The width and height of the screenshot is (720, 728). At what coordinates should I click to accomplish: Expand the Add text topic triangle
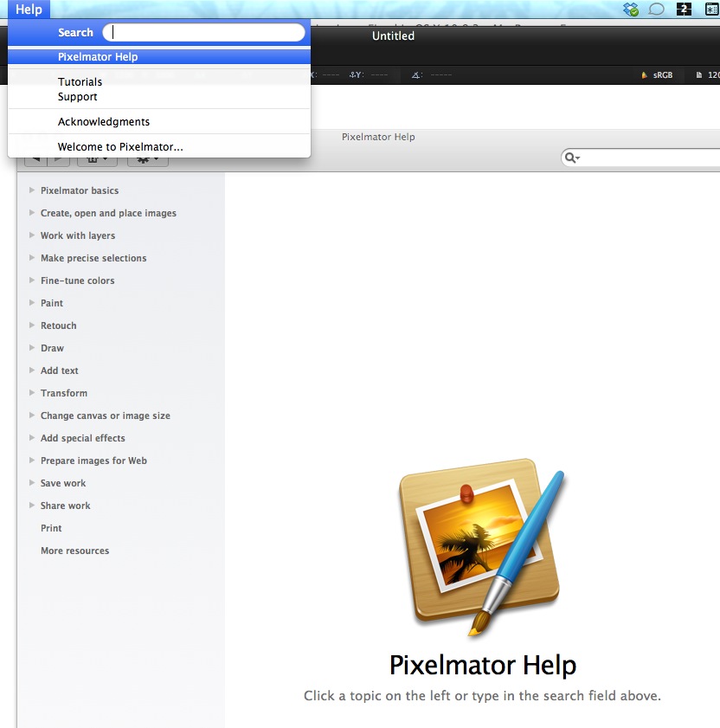(x=31, y=370)
